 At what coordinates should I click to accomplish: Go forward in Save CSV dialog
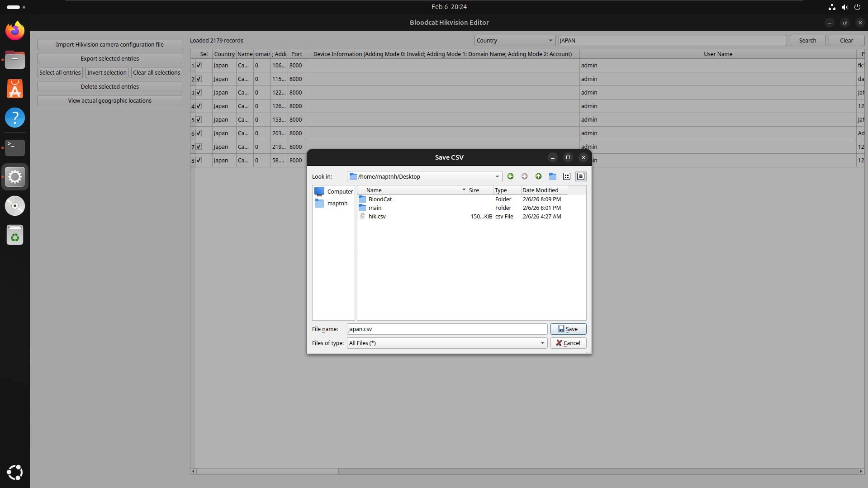point(524,176)
